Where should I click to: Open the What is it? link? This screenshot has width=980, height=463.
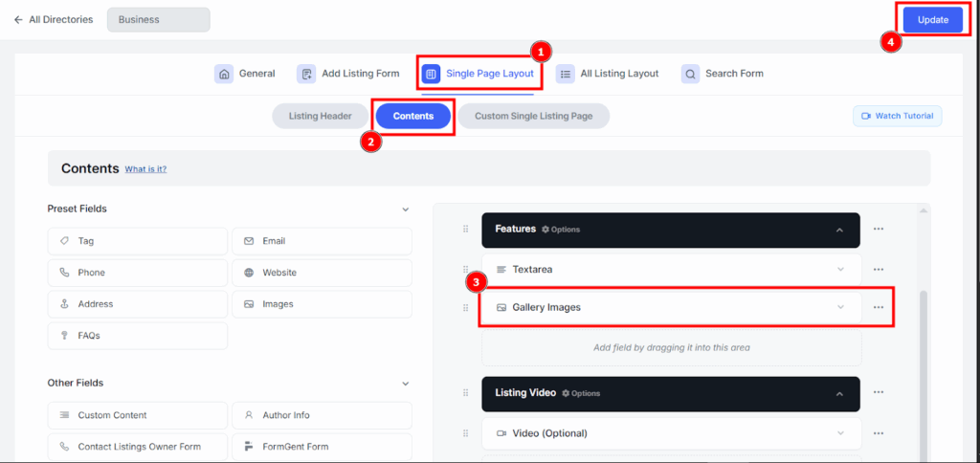[145, 169]
